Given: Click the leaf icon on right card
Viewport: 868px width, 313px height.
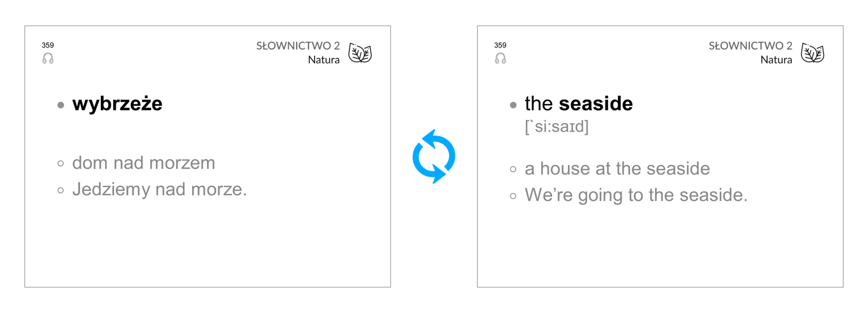Looking at the screenshot, I should 813,53.
